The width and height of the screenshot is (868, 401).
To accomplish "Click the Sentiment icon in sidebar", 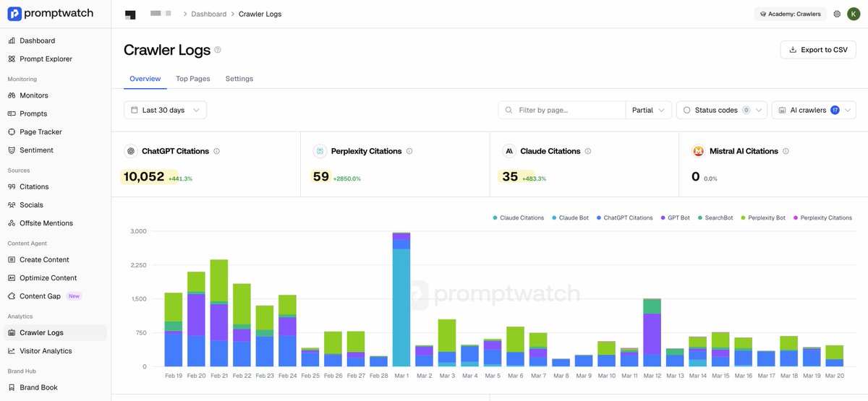I will [x=12, y=150].
